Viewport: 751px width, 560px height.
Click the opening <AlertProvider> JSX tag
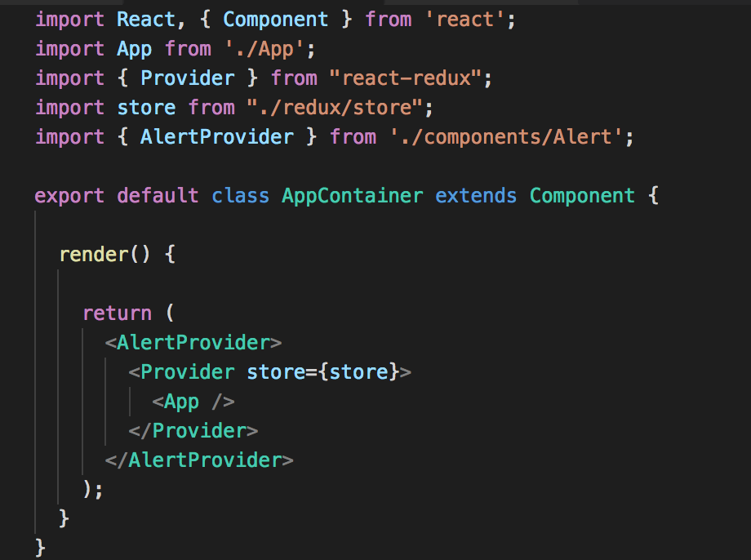pos(193,343)
